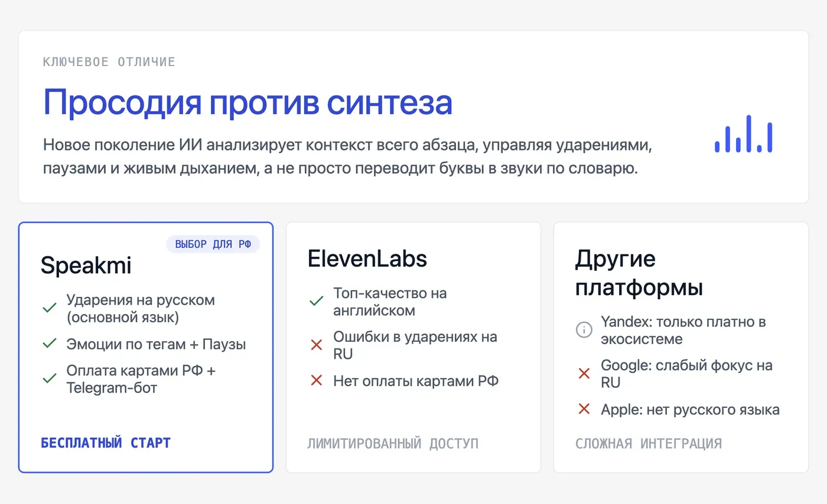Image resolution: width=827 pixels, height=504 pixels.
Task: Click text Нет оплаты картами РФ
Action: click(x=416, y=381)
